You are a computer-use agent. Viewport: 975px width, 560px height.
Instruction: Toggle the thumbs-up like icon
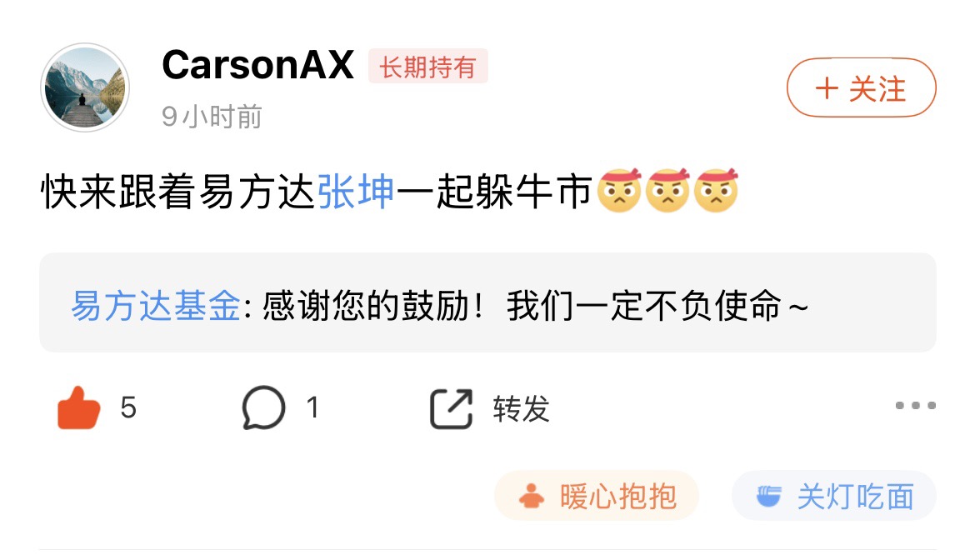tap(78, 407)
